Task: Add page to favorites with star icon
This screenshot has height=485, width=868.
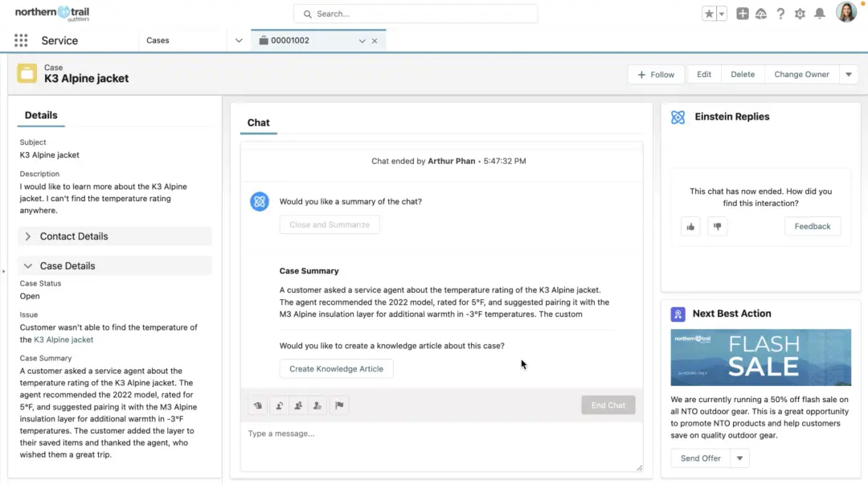Action: click(x=709, y=14)
